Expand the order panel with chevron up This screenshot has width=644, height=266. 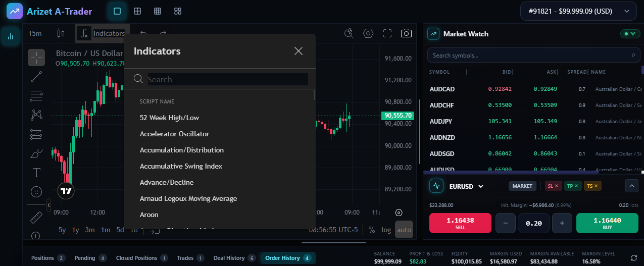click(631, 186)
